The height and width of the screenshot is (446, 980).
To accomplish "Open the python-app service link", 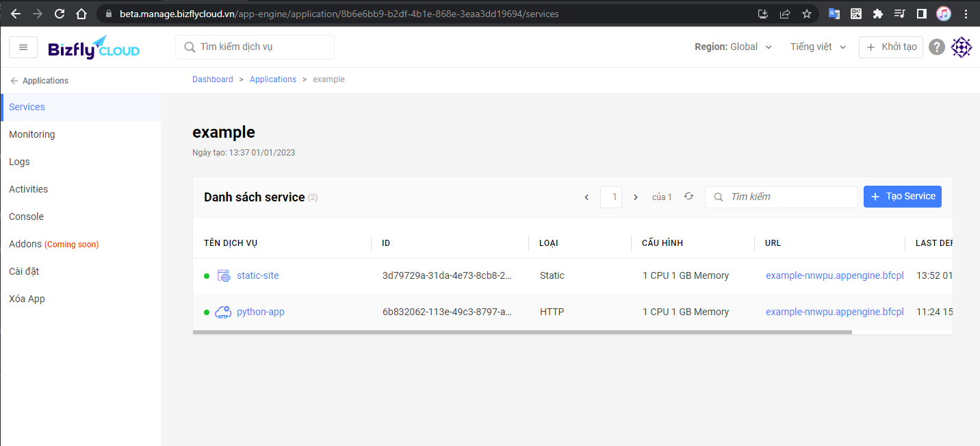I will [x=260, y=312].
